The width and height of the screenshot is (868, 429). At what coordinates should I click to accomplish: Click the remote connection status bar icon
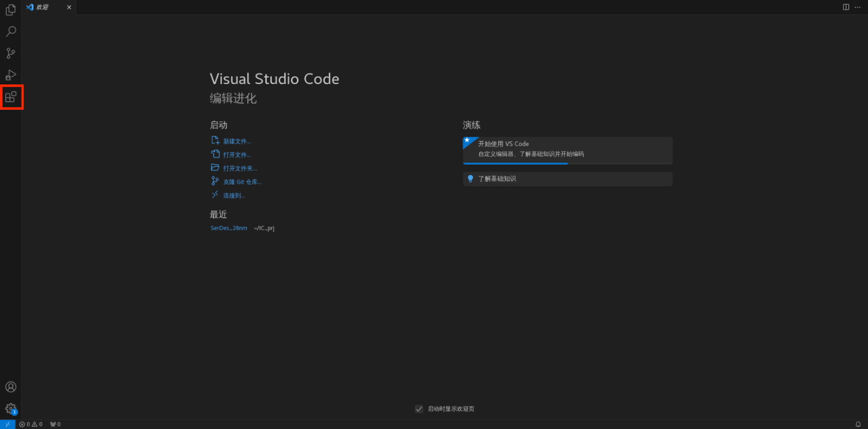(x=8, y=424)
